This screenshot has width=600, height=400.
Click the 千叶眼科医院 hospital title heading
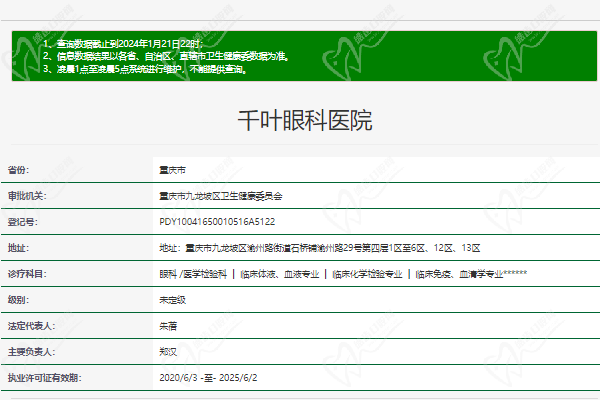(304, 121)
